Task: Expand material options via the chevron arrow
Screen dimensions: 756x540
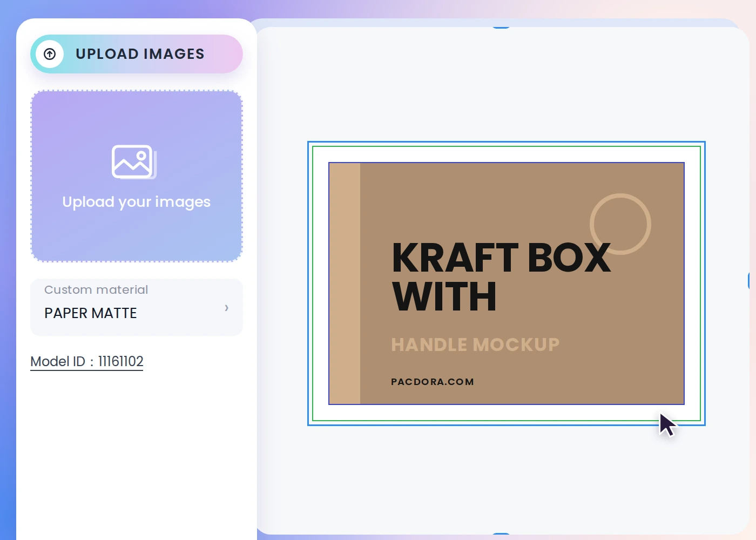Action: pyautogui.click(x=227, y=308)
